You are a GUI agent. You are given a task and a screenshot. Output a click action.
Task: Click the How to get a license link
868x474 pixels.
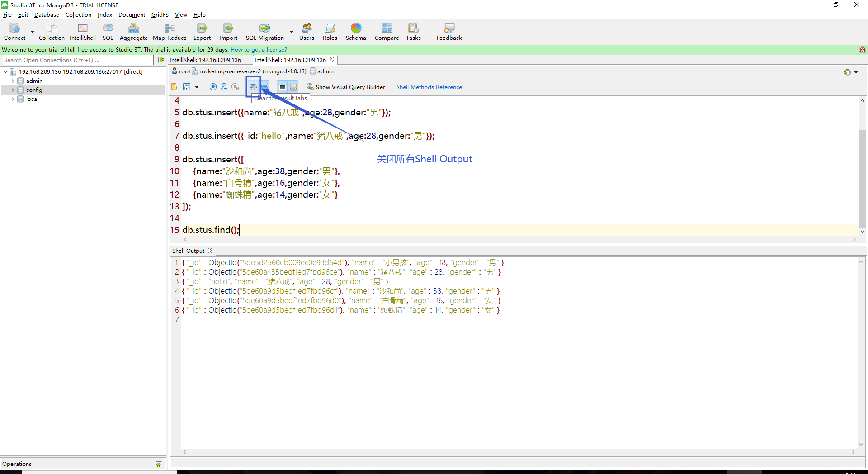pos(259,50)
